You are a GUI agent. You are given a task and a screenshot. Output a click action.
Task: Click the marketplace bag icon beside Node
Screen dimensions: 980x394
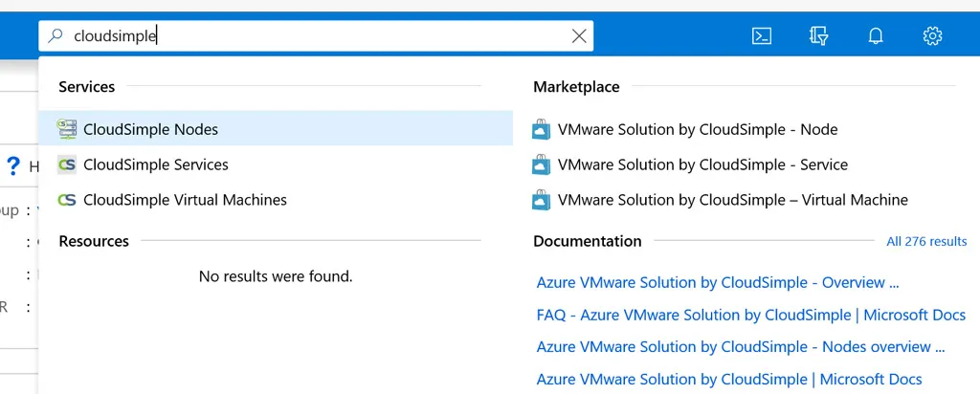point(542,129)
